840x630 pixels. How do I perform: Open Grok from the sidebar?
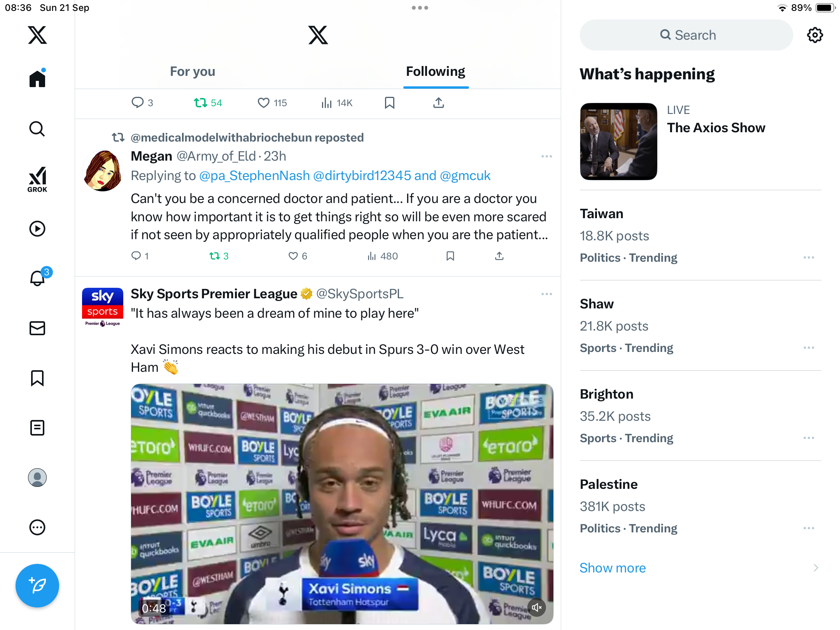[37, 180]
